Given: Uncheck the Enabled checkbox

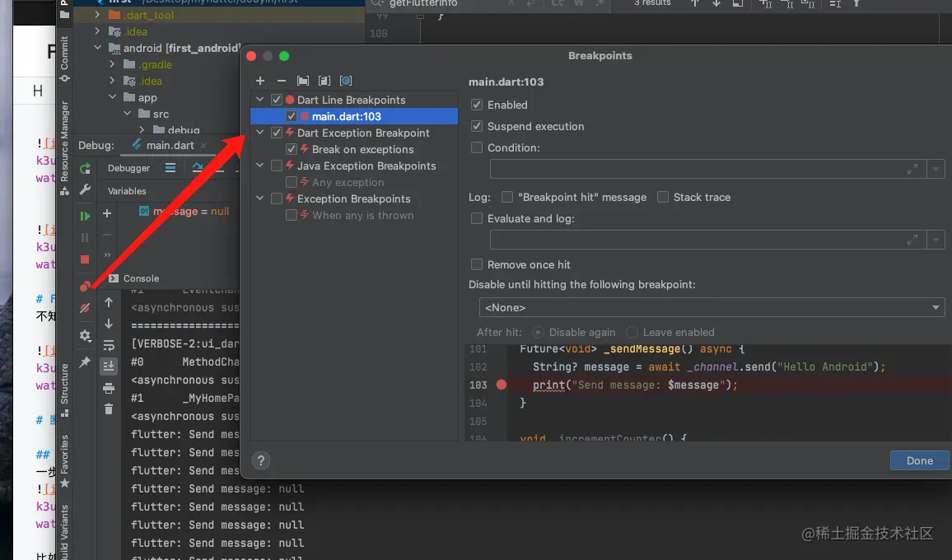Looking at the screenshot, I should pyautogui.click(x=477, y=105).
